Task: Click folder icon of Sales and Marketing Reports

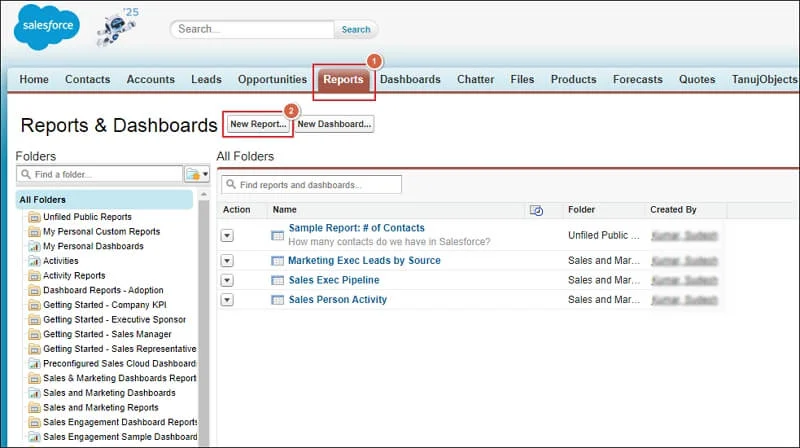Action: [x=34, y=408]
